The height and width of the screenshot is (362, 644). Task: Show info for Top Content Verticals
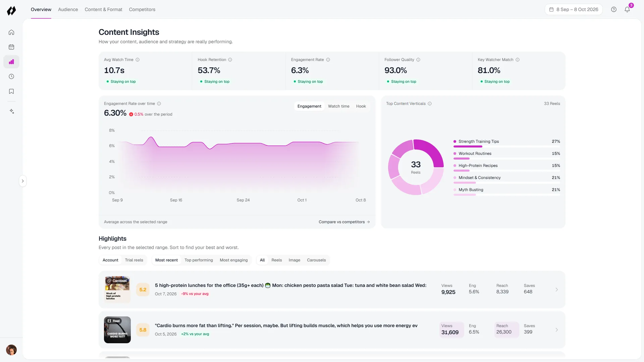(430, 104)
